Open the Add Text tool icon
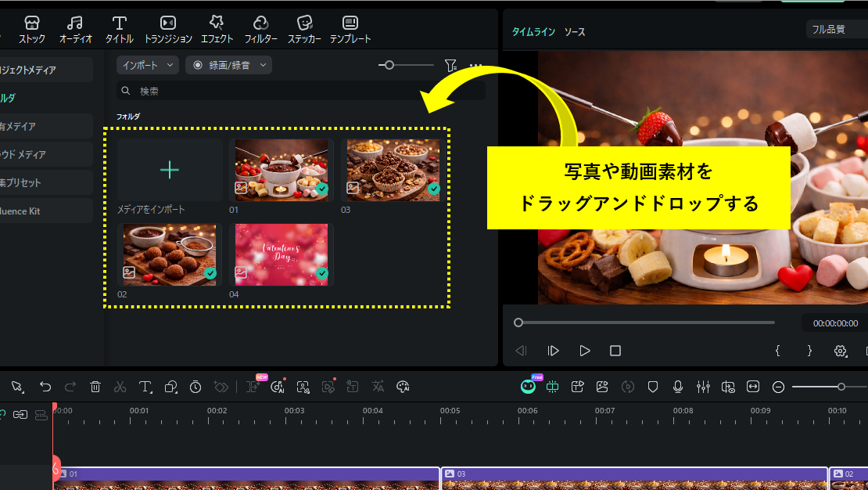Screen dimensions: 868x490 point(145,387)
